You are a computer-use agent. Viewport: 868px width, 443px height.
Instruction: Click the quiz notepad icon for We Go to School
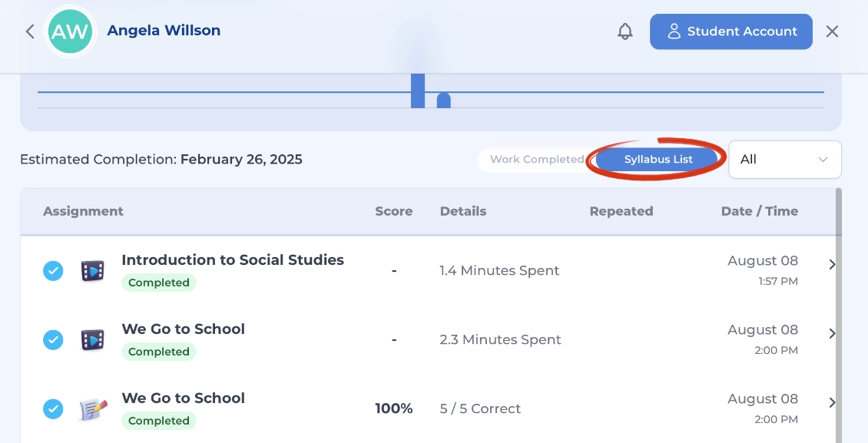pos(92,409)
